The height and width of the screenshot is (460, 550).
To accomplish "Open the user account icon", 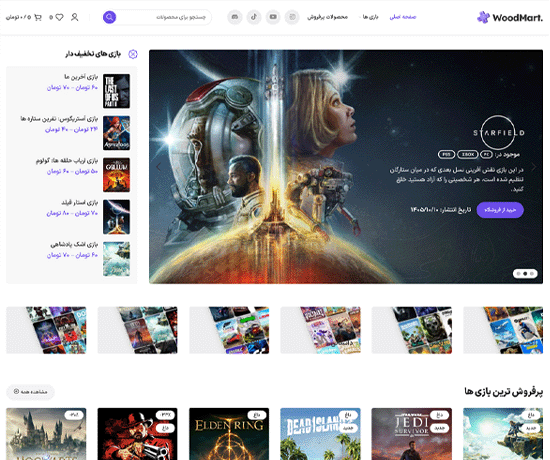I will point(74,17).
